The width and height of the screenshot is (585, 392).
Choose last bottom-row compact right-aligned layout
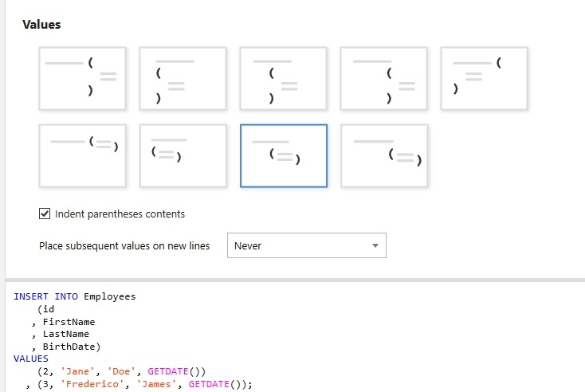click(383, 155)
